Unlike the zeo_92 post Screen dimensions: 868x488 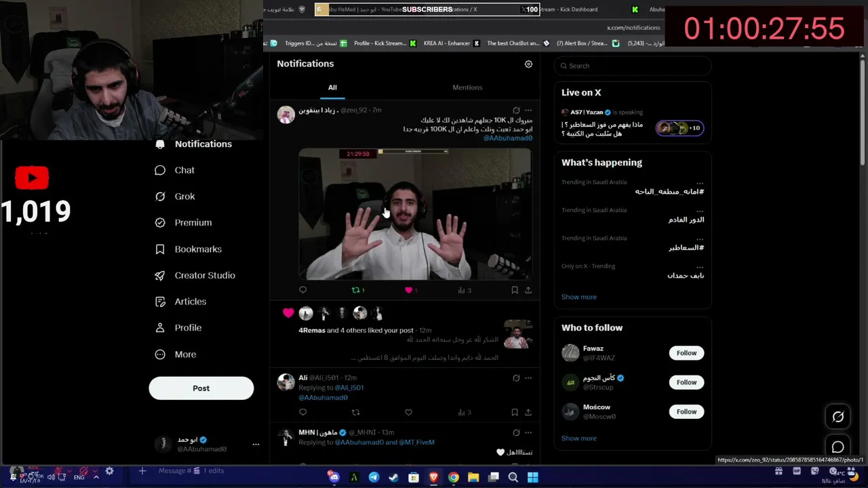tap(411, 290)
